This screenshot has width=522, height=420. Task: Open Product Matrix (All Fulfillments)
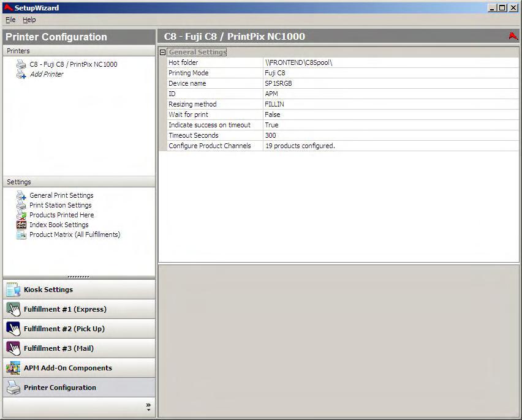click(75, 234)
